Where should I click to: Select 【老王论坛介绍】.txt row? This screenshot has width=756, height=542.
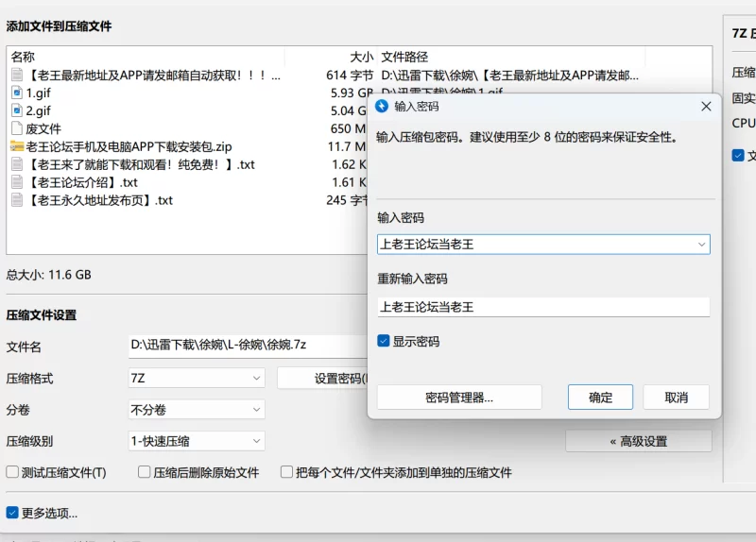[187, 182]
